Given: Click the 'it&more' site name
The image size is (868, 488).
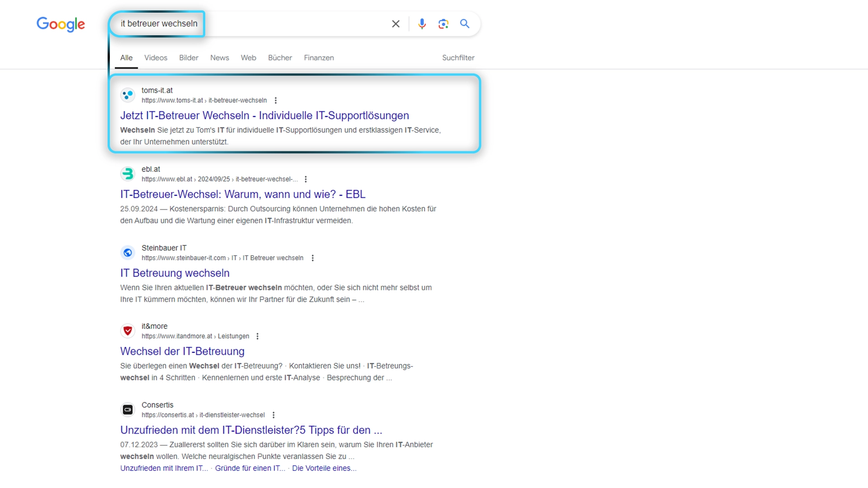Looking at the screenshot, I should click(x=154, y=326).
